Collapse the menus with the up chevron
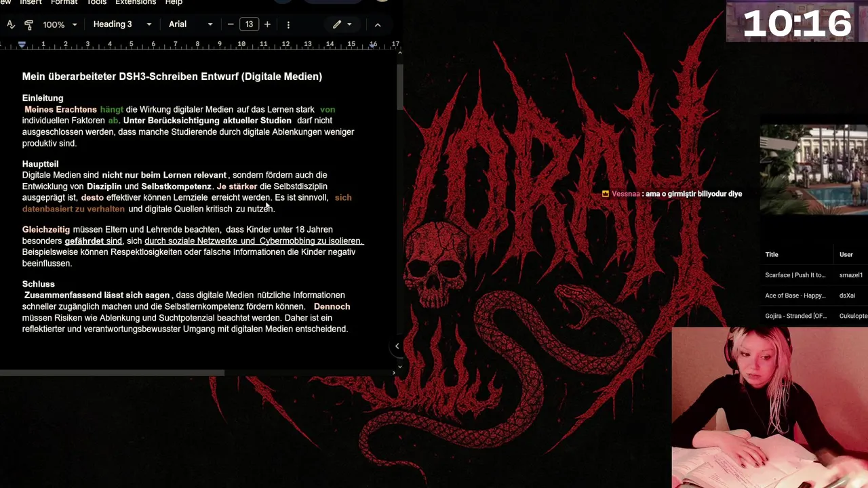The height and width of the screenshot is (488, 868). click(x=378, y=24)
